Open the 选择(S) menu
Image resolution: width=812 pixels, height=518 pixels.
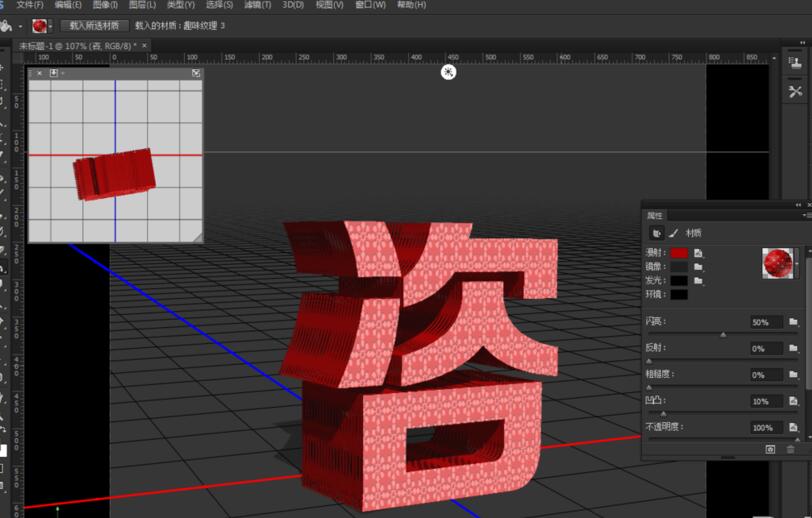(x=220, y=5)
